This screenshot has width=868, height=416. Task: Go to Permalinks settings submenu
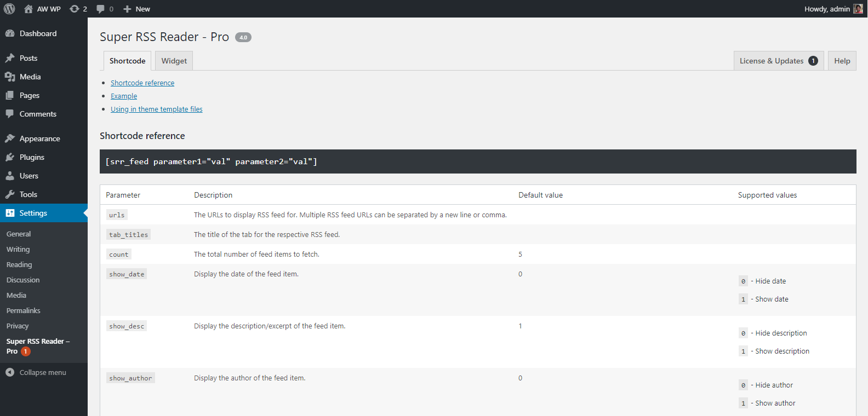[x=24, y=310]
